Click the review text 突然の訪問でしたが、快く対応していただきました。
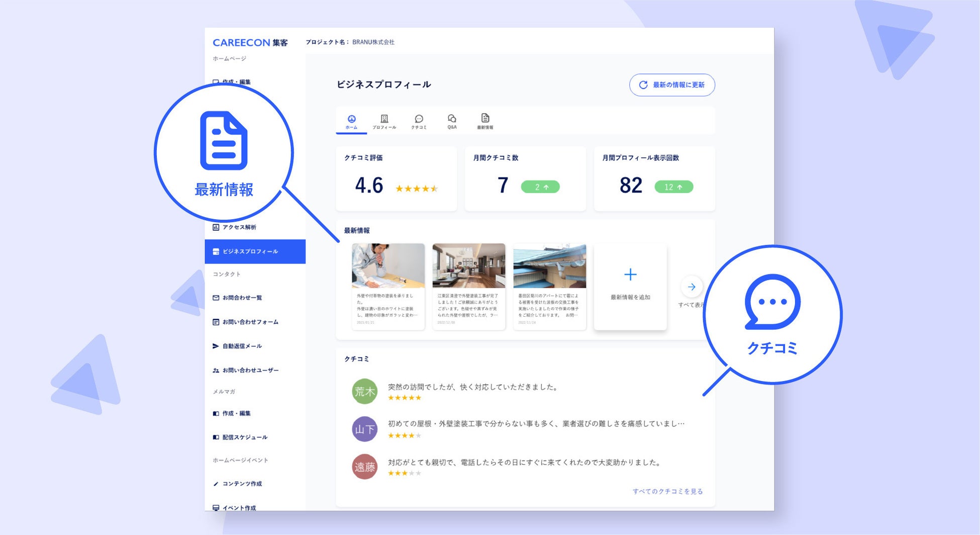The width and height of the screenshot is (980, 535). (473, 387)
